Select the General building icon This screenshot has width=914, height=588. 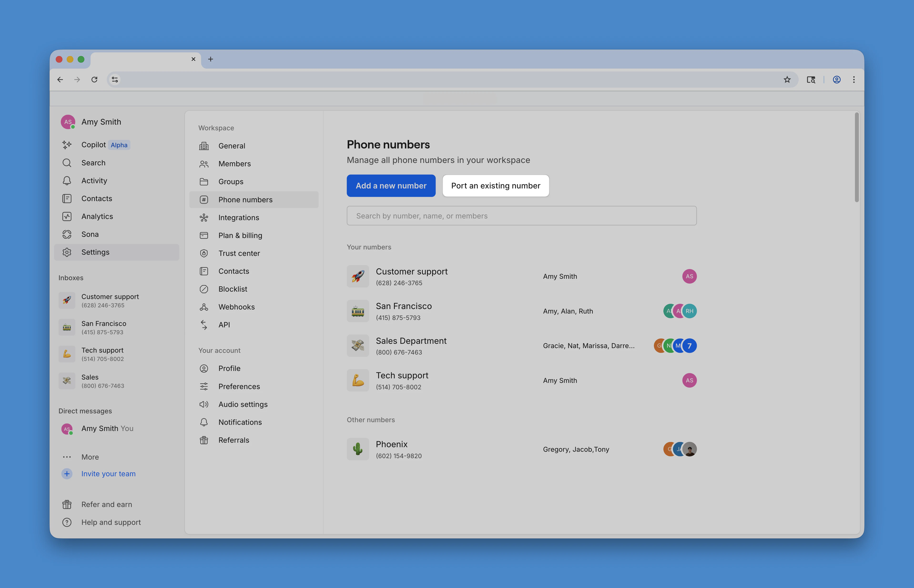coord(204,146)
